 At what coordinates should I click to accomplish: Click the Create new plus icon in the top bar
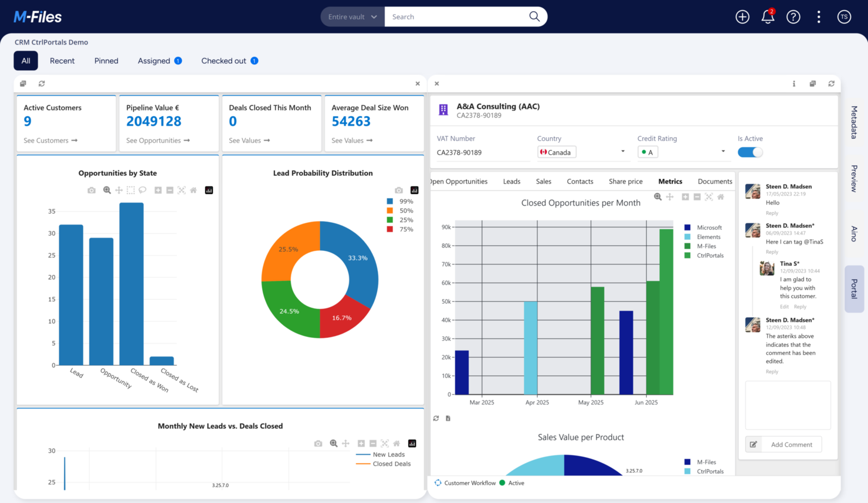click(x=742, y=16)
